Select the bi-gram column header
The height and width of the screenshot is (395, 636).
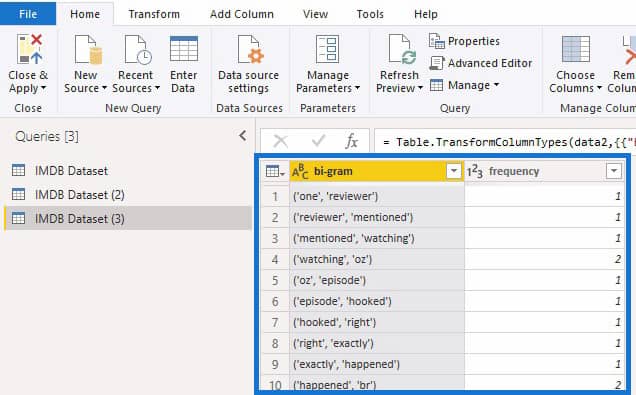[x=377, y=171]
